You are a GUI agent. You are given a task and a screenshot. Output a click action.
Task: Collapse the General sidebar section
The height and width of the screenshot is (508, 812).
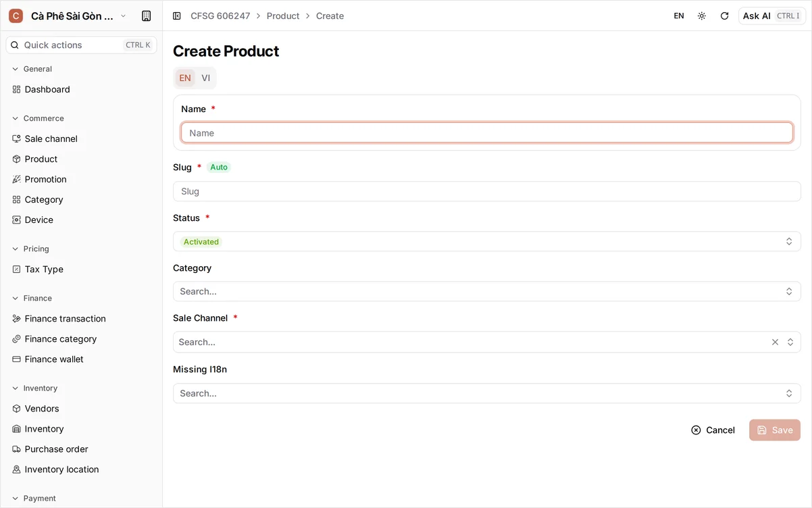32,69
